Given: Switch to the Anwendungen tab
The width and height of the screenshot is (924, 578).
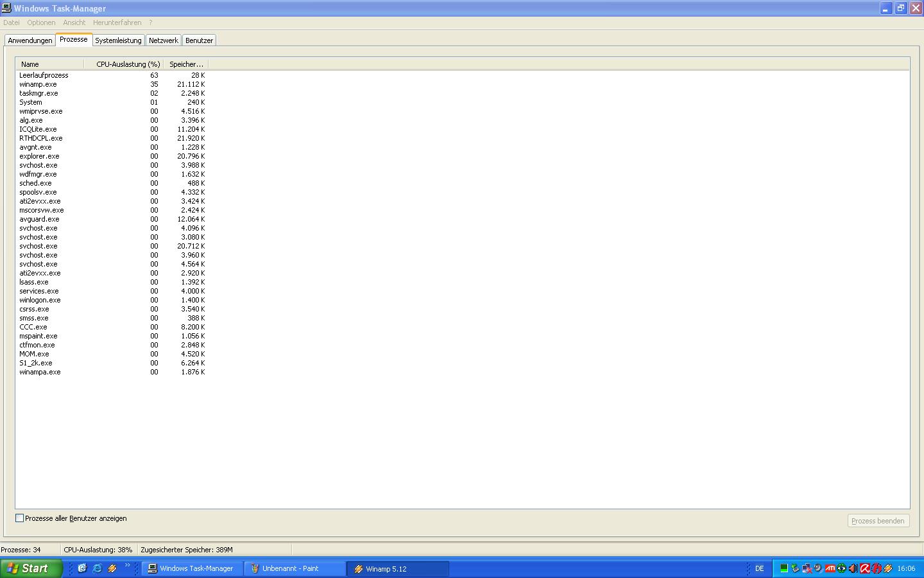Looking at the screenshot, I should tap(30, 40).
